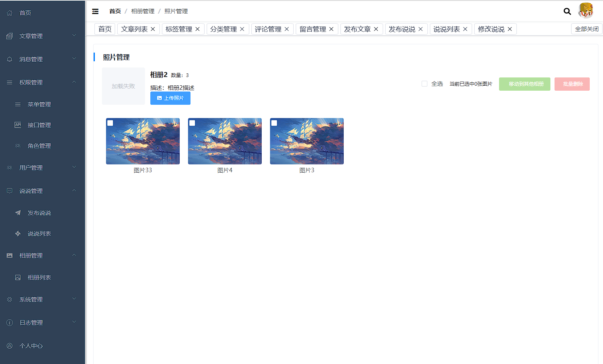Click the 日志管理 info icon
603x364 pixels.
[10, 323]
